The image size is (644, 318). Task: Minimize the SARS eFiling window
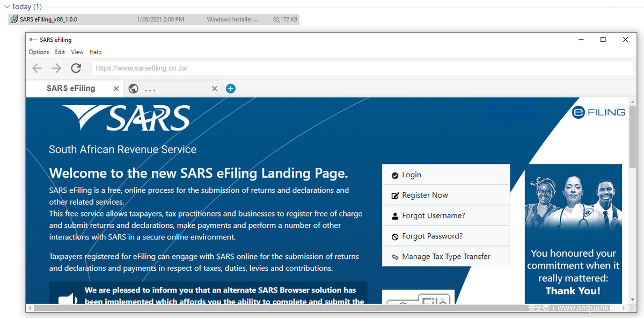(x=581, y=40)
